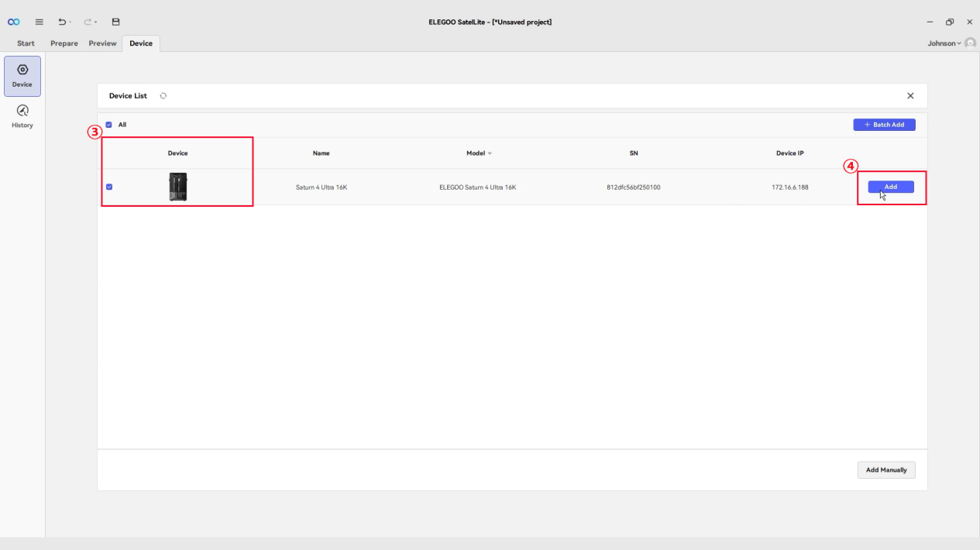This screenshot has width=980, height=550.
Task: Restore down the SatelLite window
Action: click(x=950, y=22)
